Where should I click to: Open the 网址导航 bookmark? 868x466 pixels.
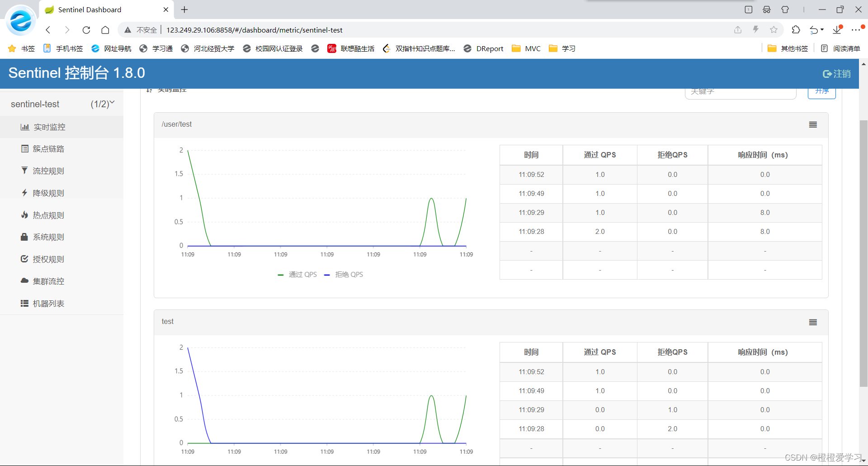111,48
